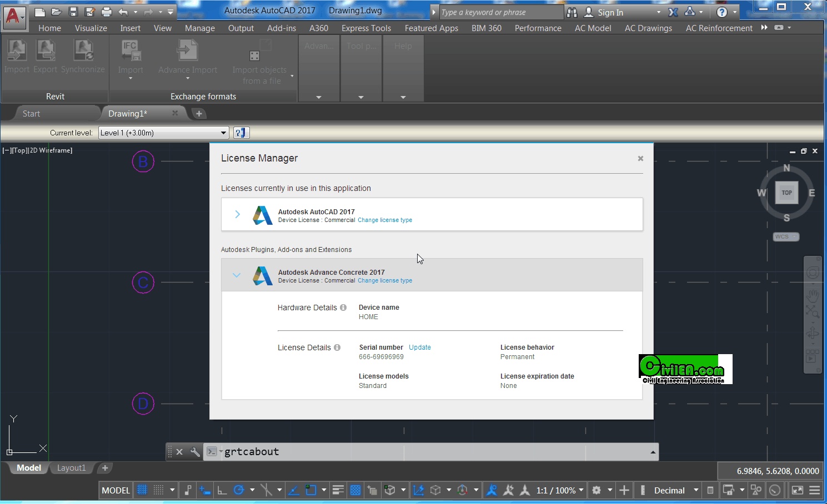Screen dimensions: 827x504
Task: Click the Hardware Details info icon
Action: tap(343, 308)
